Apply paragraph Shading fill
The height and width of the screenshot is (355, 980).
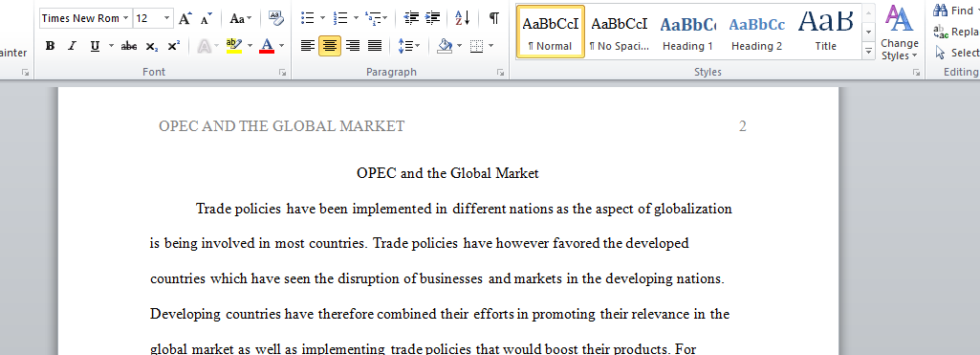[x=445, y=46]
